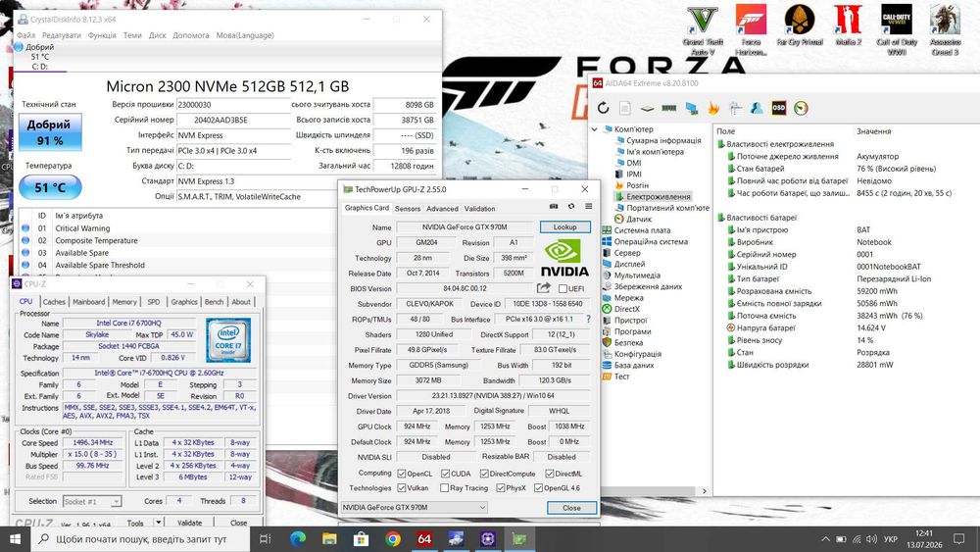980x552 pixels.
Task: Click the Close button in GPU-Z
Action: tap(571, 508)
